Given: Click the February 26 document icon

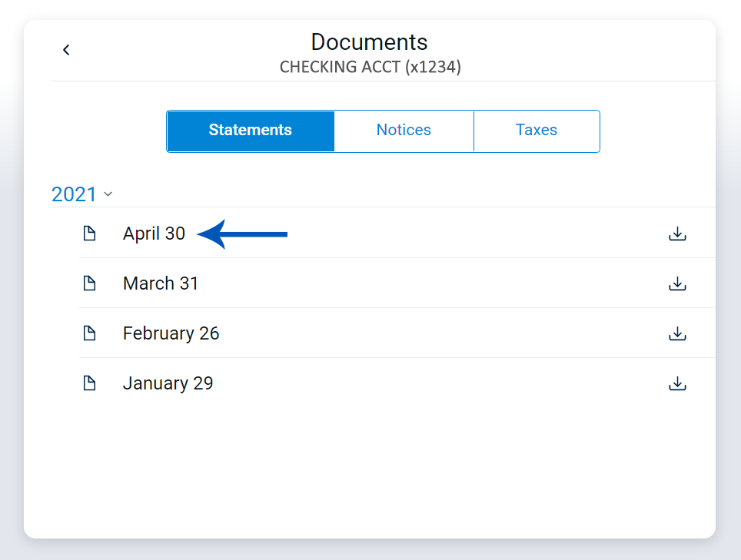Looking at the screenshot, I should 90,333.
